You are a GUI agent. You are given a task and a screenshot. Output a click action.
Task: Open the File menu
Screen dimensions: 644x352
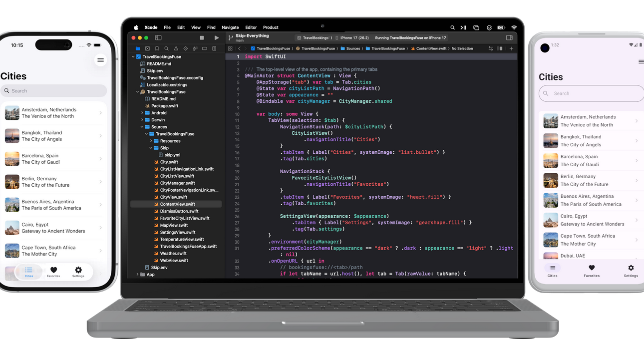[167, 27]
